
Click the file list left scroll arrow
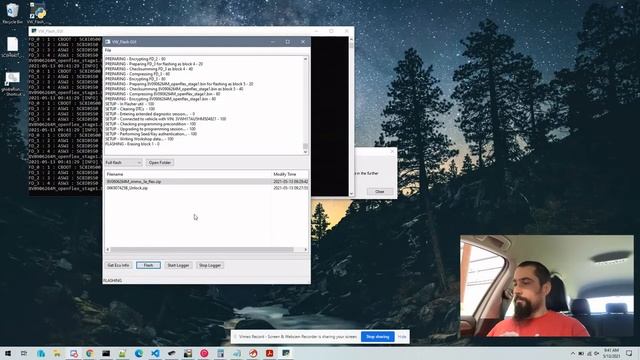108,249
